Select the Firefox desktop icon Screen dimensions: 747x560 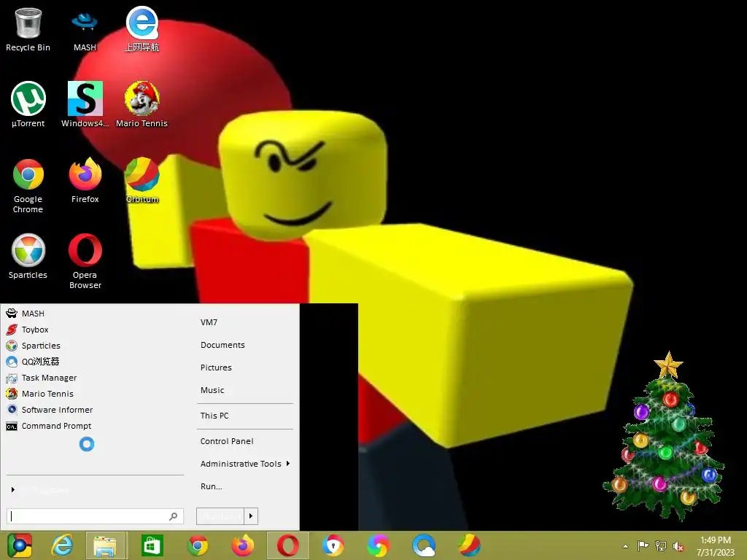click(85, 181)
